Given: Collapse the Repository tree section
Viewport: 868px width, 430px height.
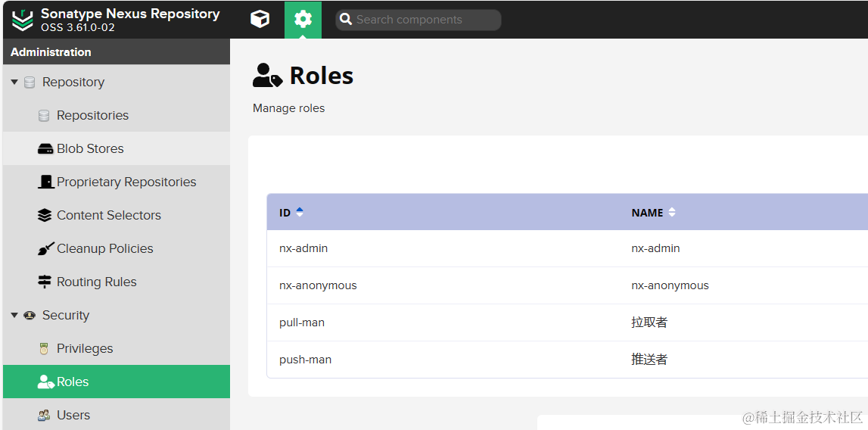Looking at the screenshot, I should click(x=14, y=82).
